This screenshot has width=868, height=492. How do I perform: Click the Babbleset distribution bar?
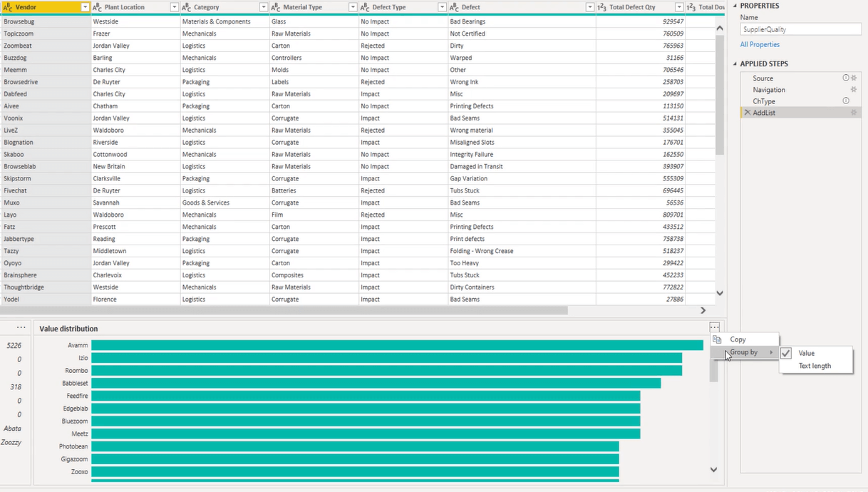[x=376, y=383]
